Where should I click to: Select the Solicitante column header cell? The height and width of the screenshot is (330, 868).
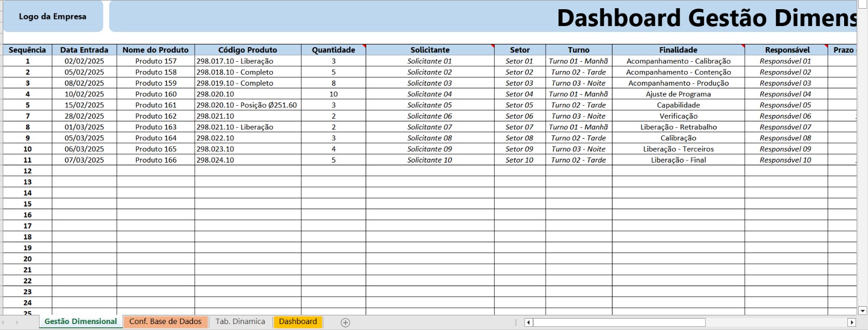pos(430,50)
